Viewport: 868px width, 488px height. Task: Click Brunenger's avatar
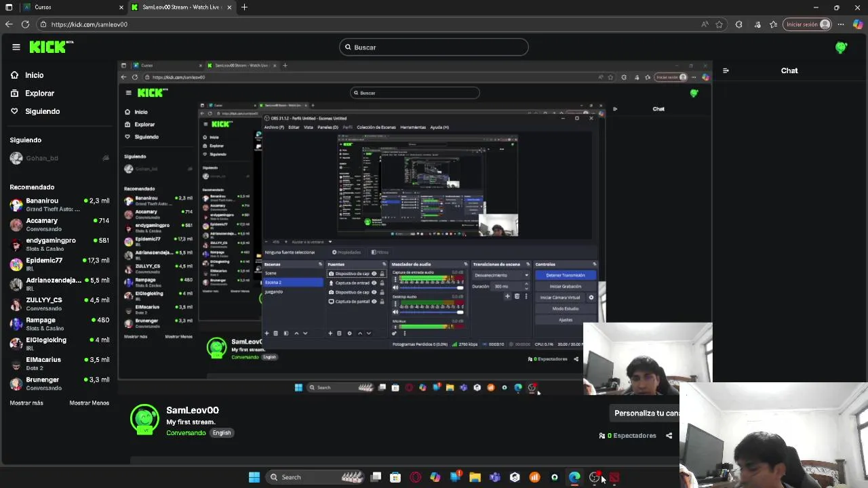point(16,384)
